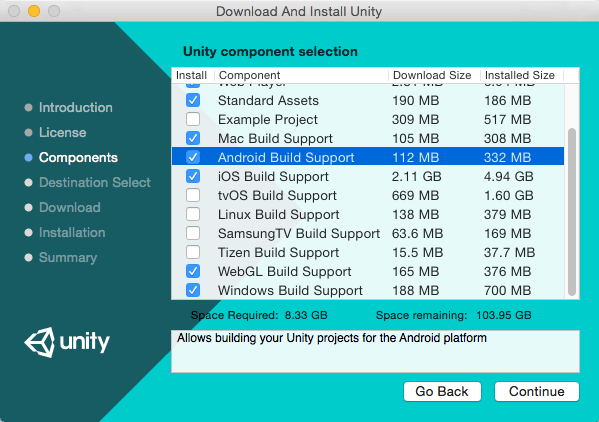
Task: Click the Install column header
Action: (x=193, y=75)
